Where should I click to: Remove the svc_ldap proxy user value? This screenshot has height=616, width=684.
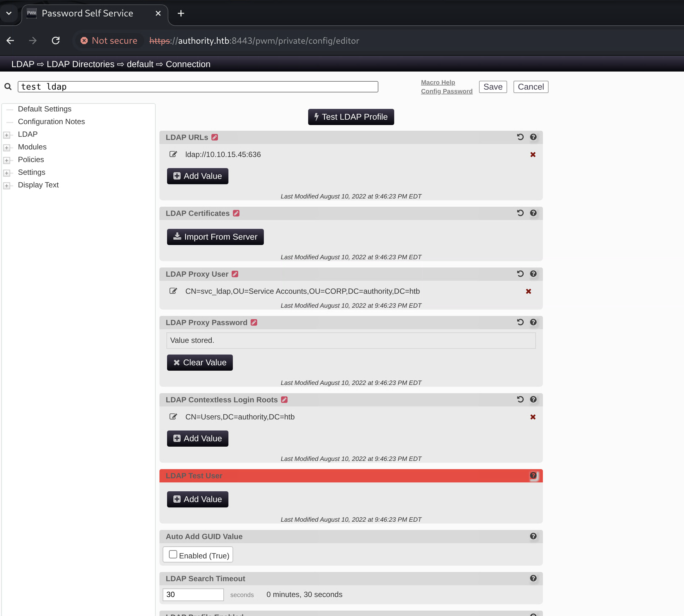(x=528, y=292)
